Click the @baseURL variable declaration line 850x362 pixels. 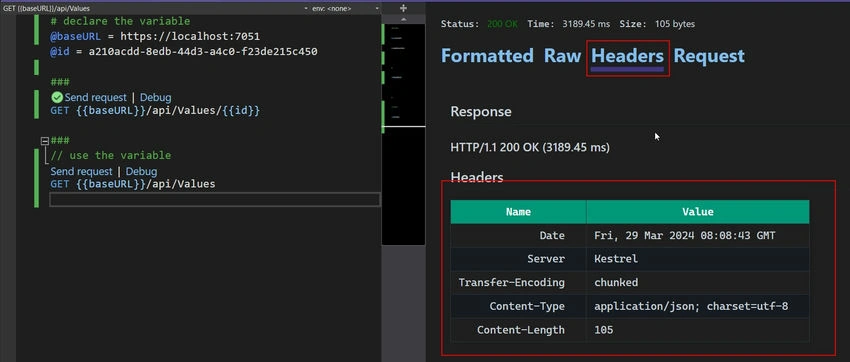coord(155,36)
